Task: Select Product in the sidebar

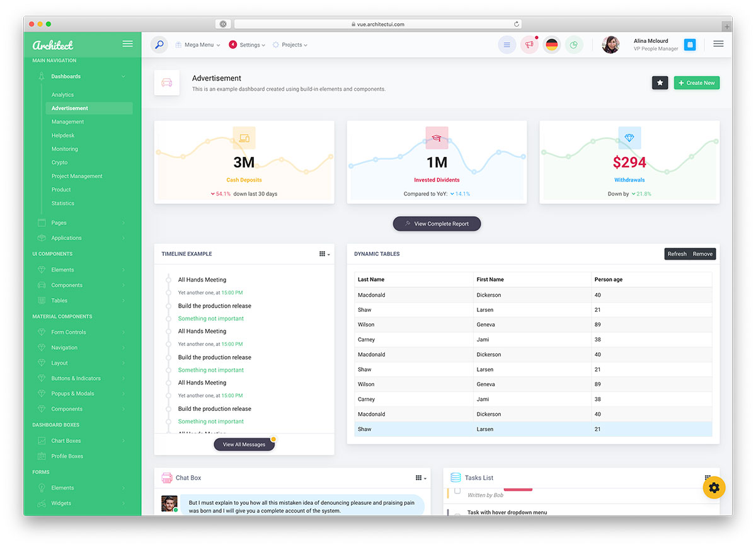Action: point(61,190)
